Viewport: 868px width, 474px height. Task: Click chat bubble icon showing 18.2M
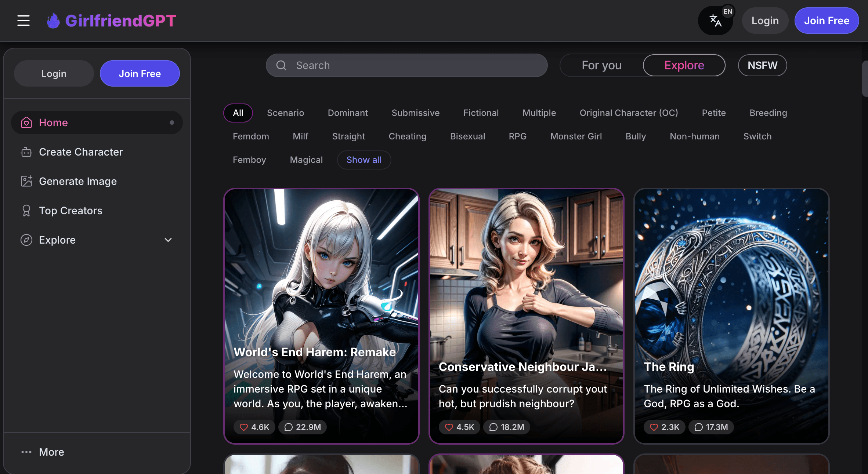[x=493, y=427]
